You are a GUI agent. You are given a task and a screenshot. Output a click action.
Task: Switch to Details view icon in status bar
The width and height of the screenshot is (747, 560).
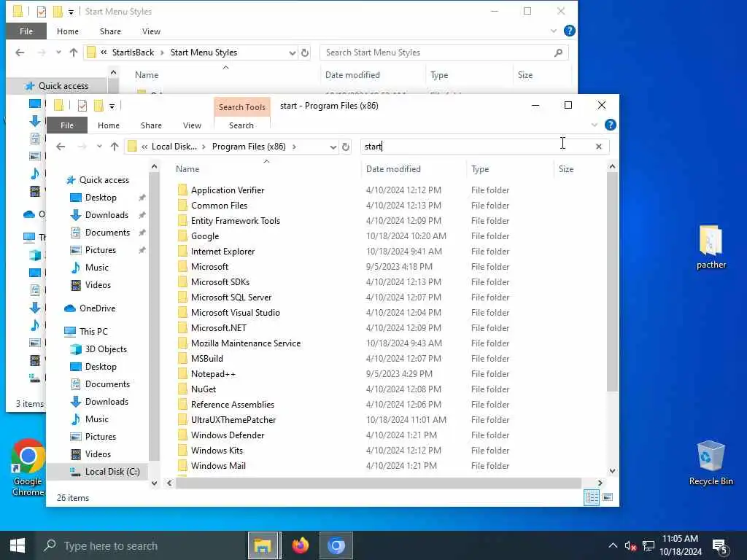click(592, 497)
